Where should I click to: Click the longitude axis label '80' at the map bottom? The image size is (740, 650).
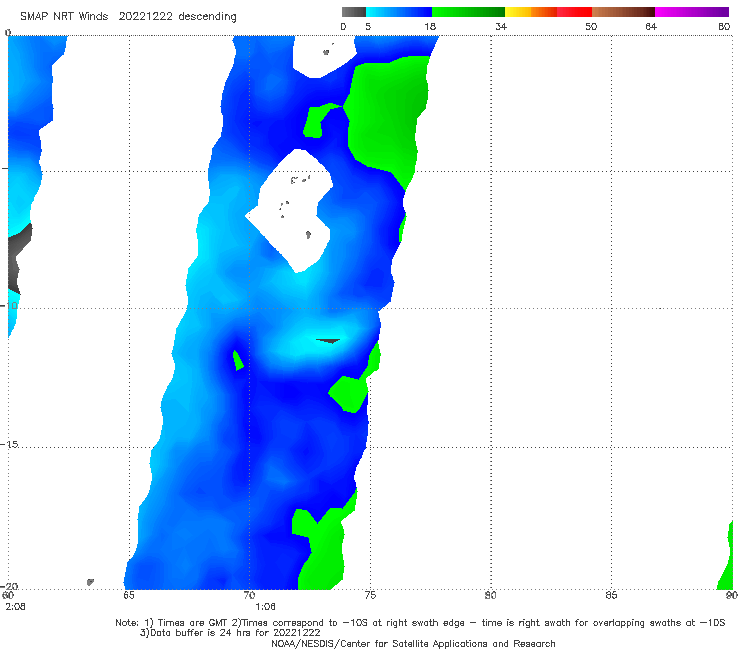(491, 595)
